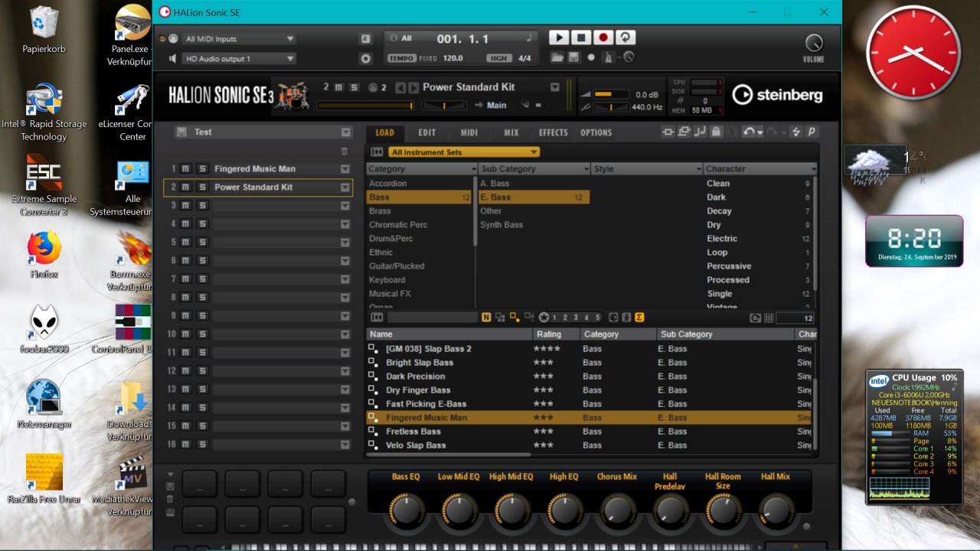Sort results by Name column header

pyautogui.click(x=449, y=334)
